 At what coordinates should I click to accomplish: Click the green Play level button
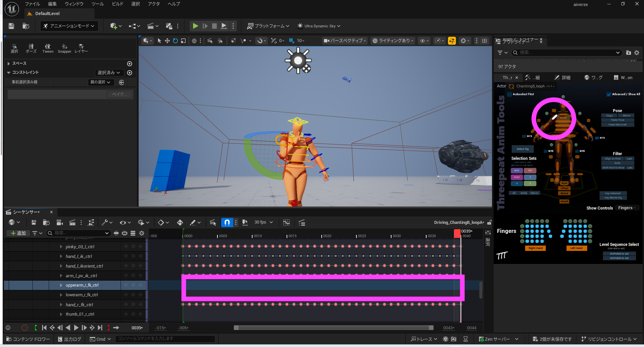(x=195, y=26)
